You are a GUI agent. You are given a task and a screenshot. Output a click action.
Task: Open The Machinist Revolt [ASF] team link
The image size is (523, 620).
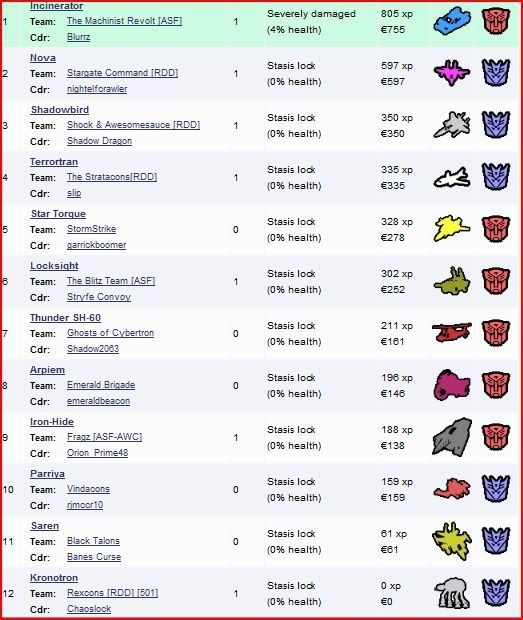[x=124, y=21]
